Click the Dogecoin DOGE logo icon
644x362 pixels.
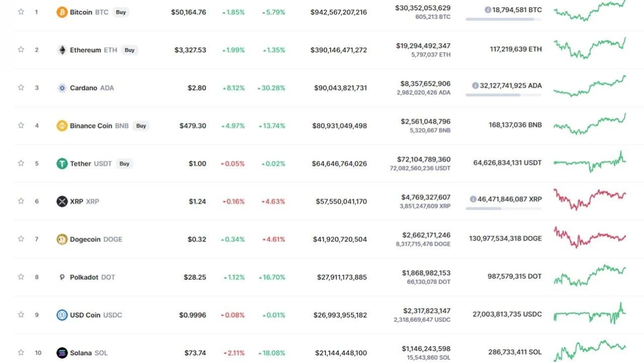click(61, 239)
